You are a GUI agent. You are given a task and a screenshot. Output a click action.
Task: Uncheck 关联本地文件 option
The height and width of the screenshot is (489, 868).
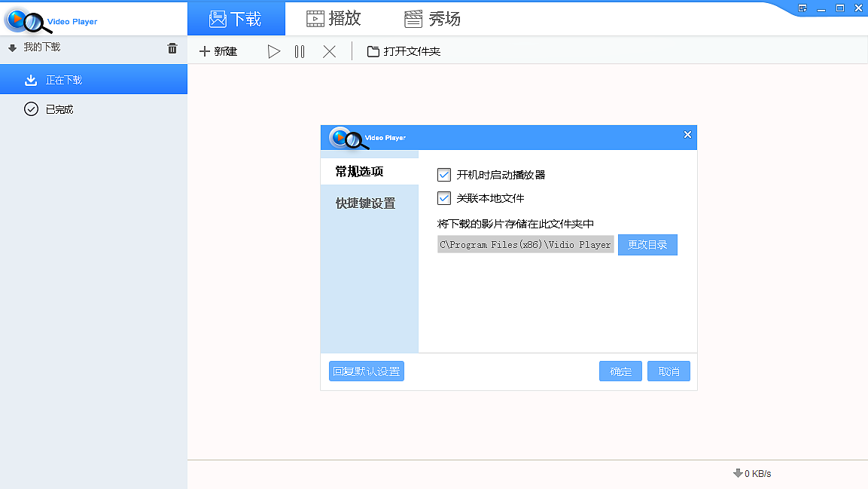click(x=443, y=198)
